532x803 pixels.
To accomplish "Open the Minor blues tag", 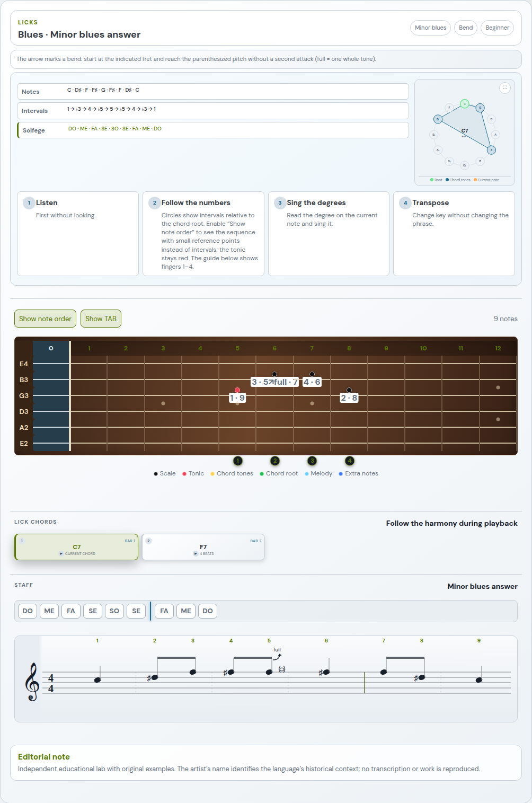I will point(430,28).
